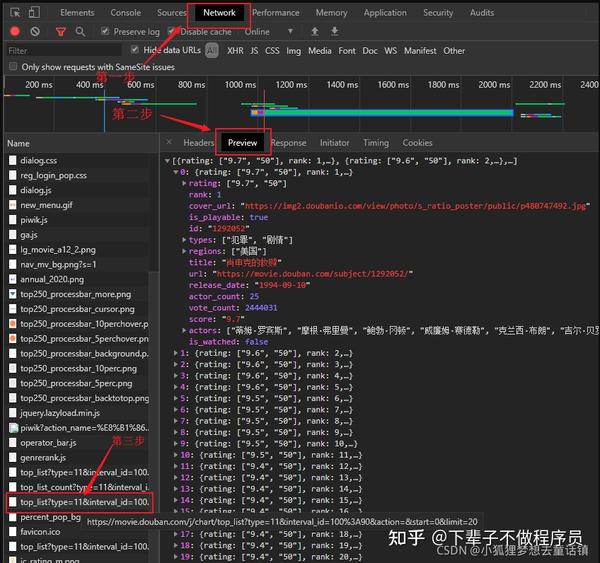Switch to the Elements tab

(x=77, y=13)
